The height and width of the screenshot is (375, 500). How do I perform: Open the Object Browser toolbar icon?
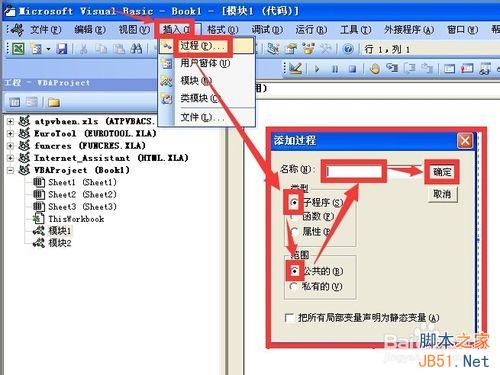click(x=308, y=49)
